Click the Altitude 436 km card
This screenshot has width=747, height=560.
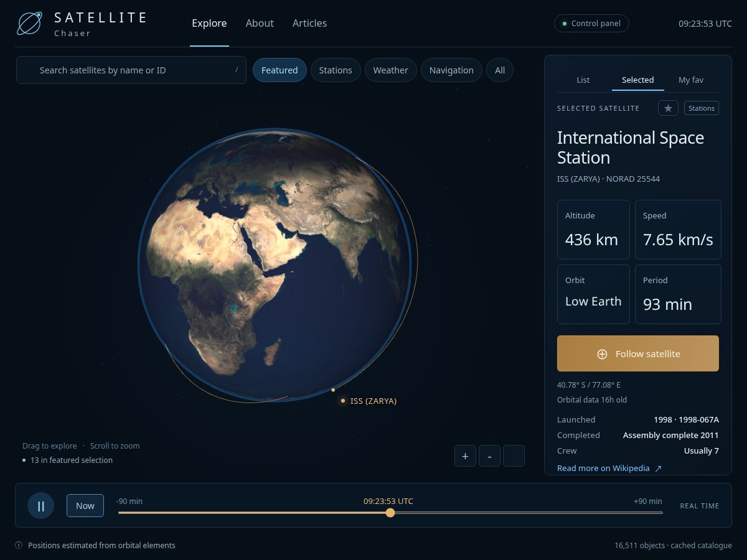coord(593,230)
